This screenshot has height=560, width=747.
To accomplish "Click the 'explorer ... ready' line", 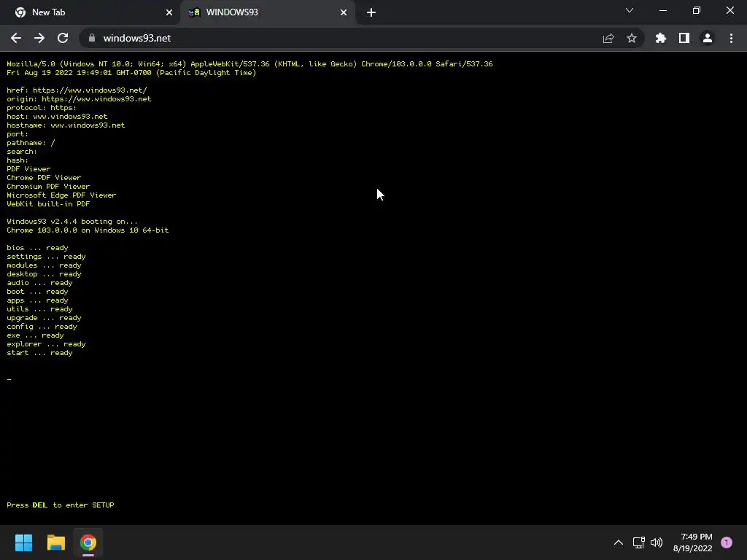I will [x=46, y=344].
